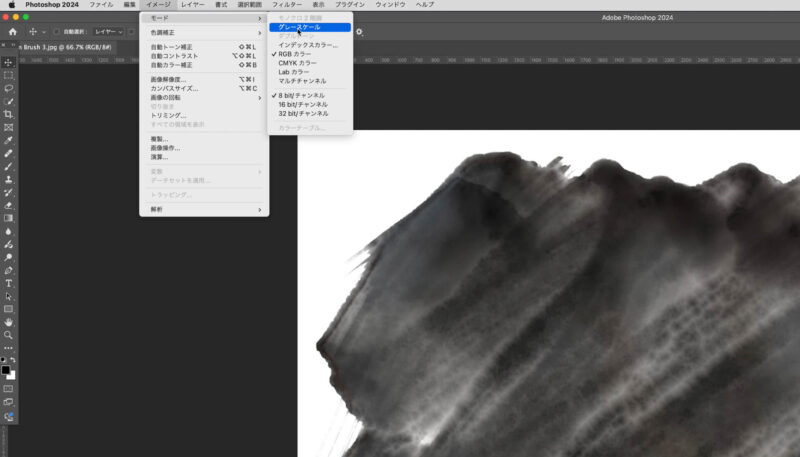Choose グレースケール from mode submenu

300,27
